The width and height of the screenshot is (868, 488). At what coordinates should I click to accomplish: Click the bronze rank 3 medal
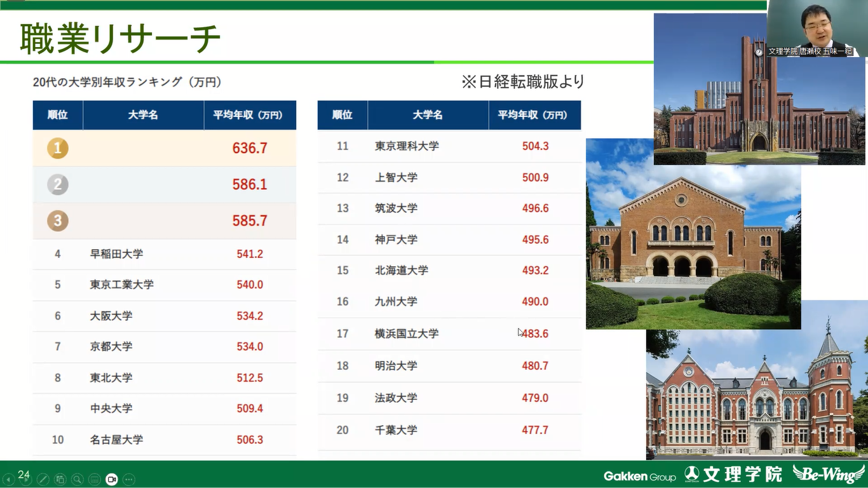tap(58, 220)
